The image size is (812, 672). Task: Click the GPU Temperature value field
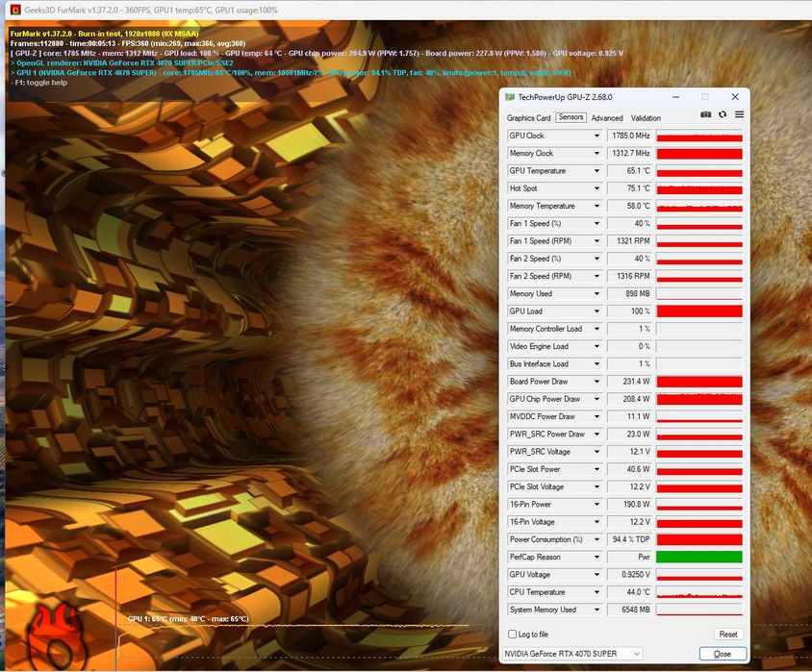(629, 171)
